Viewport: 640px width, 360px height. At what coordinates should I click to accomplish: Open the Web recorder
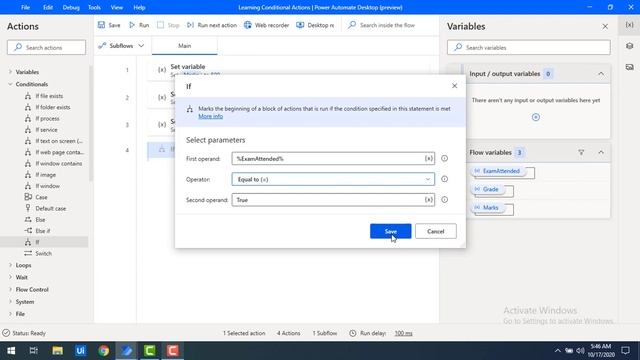(266, 25)
